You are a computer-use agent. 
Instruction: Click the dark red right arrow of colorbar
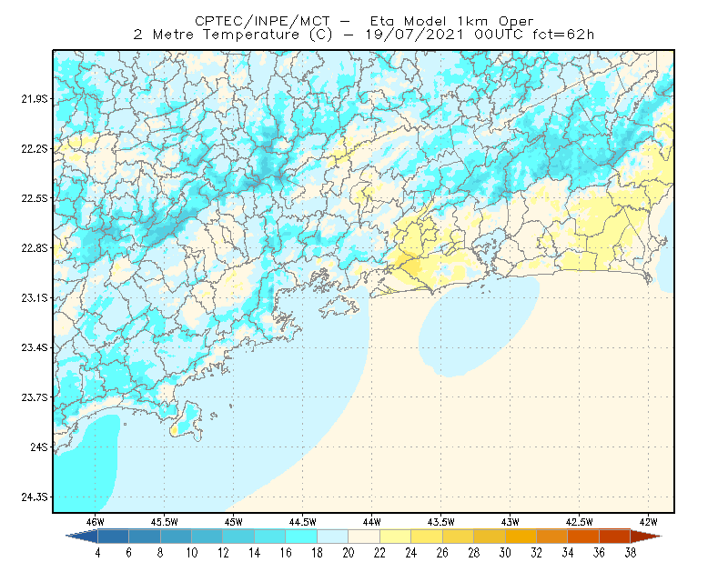pyautogui.click(x=646, y=537)
